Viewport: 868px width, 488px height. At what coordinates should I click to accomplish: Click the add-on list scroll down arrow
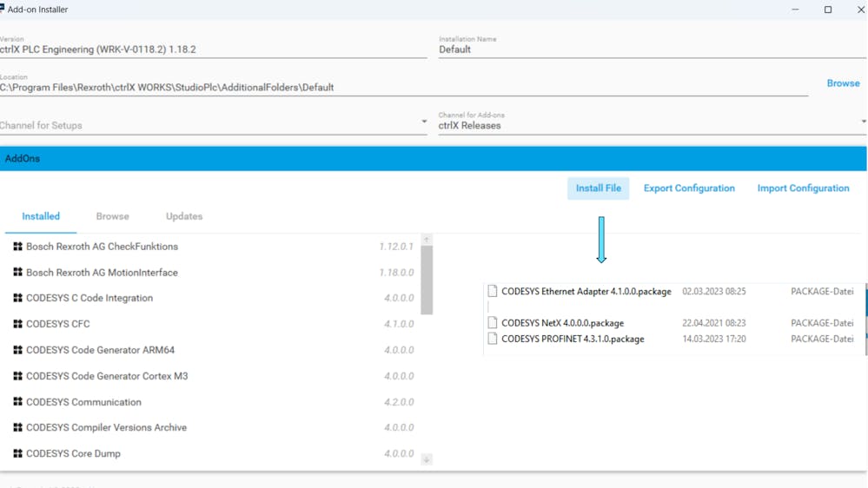(427, 459)
